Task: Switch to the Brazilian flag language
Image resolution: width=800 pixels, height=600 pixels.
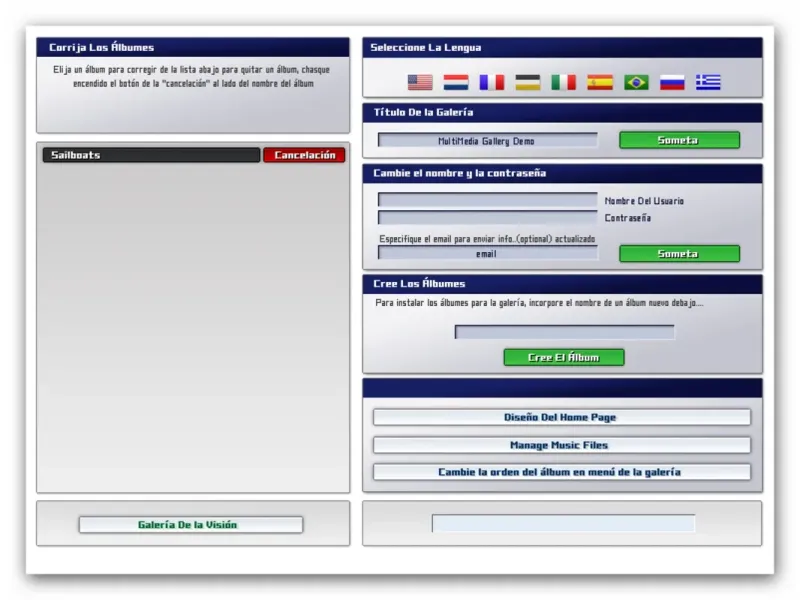Action: tap(636, 82)
